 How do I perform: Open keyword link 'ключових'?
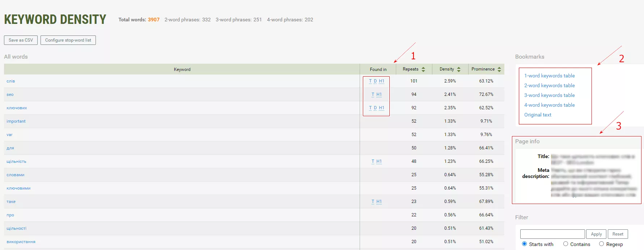(x=17, y=108)
